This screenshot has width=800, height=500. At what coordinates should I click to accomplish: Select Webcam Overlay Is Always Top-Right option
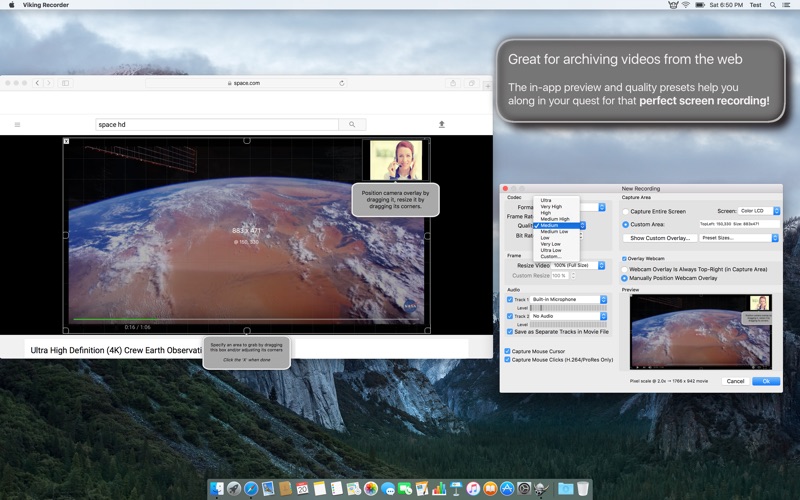click(x=626, y=269)
